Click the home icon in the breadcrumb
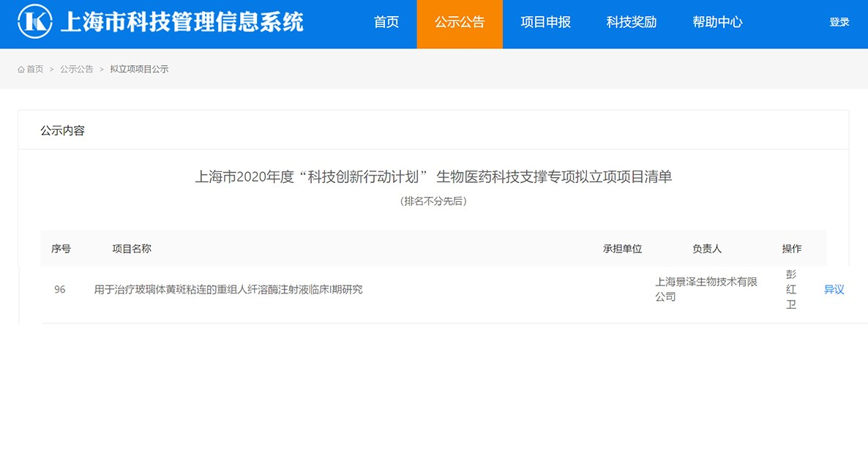The width and height of the screenshot is (868, 461). [x=21, y=70]
